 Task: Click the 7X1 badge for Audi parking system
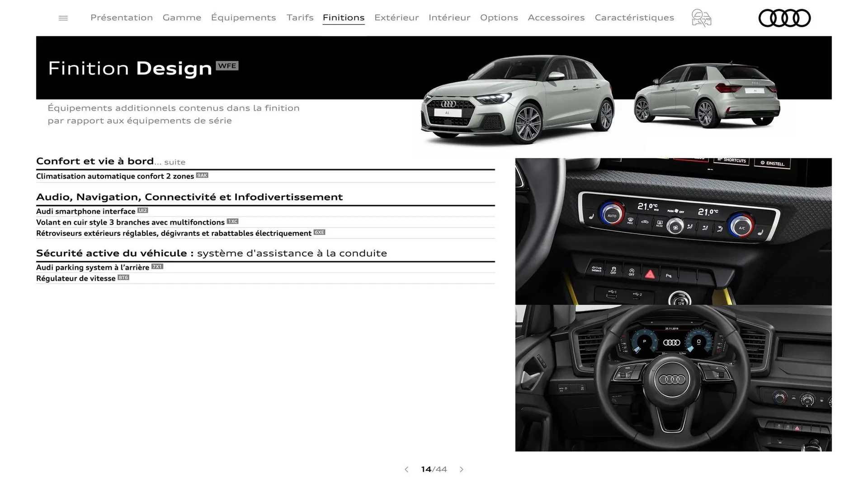point(157,267)
